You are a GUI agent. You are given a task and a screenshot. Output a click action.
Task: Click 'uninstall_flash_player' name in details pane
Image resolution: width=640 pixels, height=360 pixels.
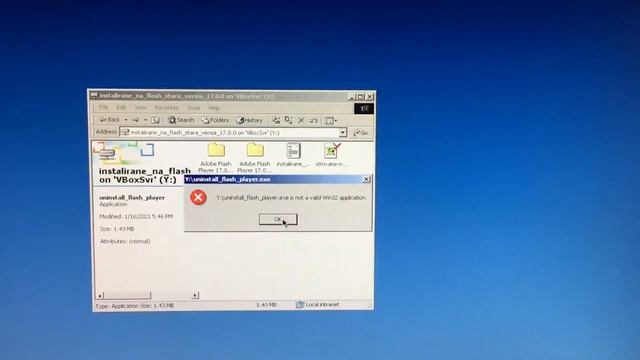pos(132,197)
